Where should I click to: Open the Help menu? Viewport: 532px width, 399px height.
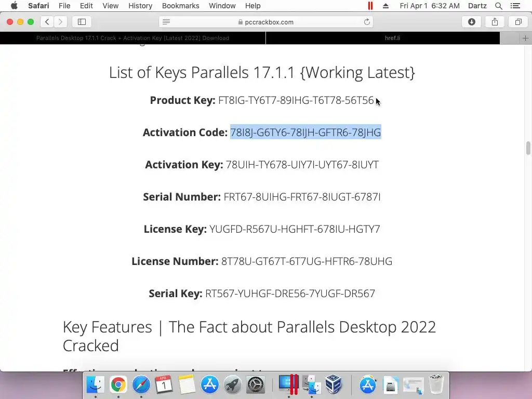[x=253, y=6]
